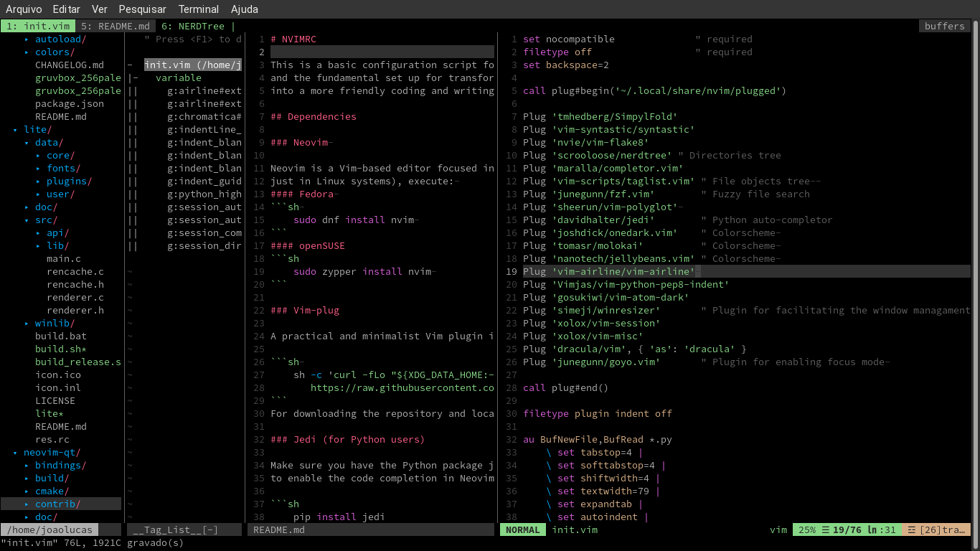This screenshot has height=551, width=980.
Task: Select the user/ folder in NERDTree
Action: coord(61,194)
